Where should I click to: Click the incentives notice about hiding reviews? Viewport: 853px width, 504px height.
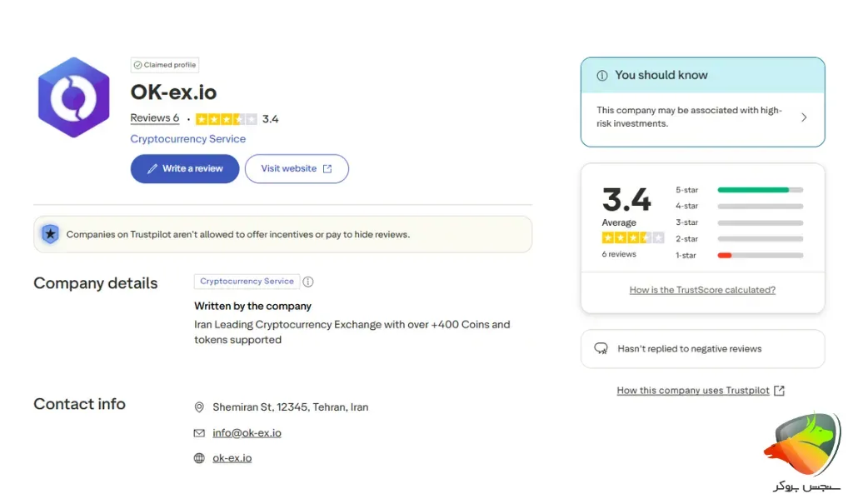pyautogui.click(x=283, y=235)
